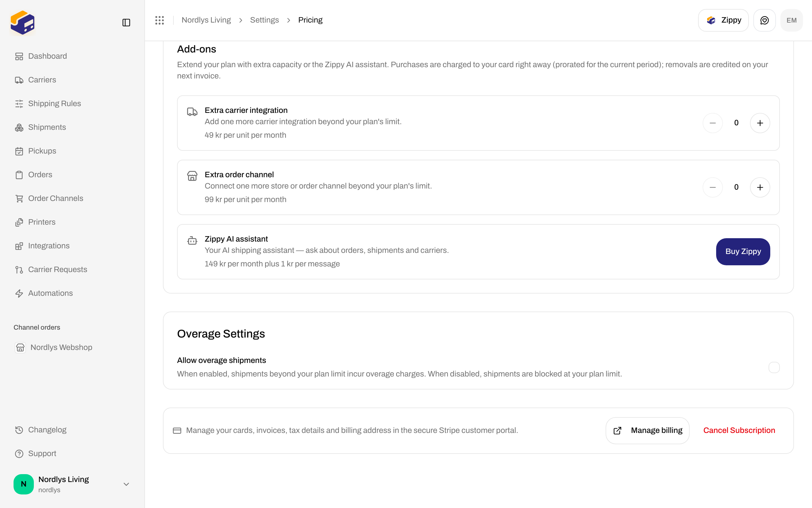Click the Buy Zippy button
This screenshot has height=508, width=812.
(743, 252)
